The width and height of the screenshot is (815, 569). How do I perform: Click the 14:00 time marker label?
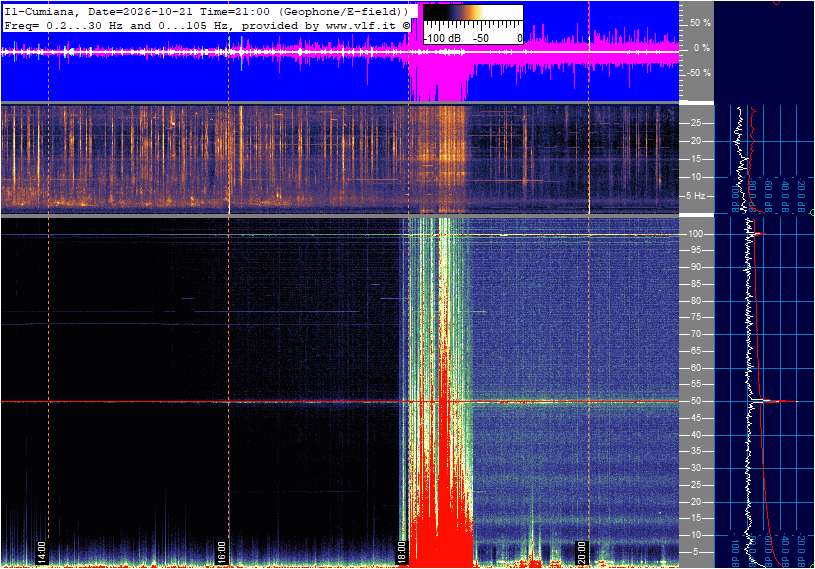tap(42, 552)
